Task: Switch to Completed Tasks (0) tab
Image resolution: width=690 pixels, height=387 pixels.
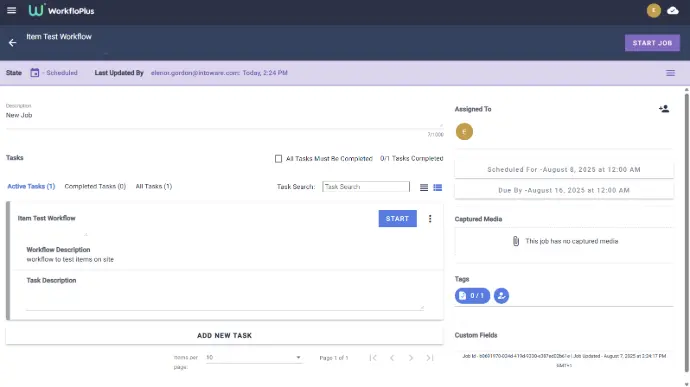Action: click(95, 186)
